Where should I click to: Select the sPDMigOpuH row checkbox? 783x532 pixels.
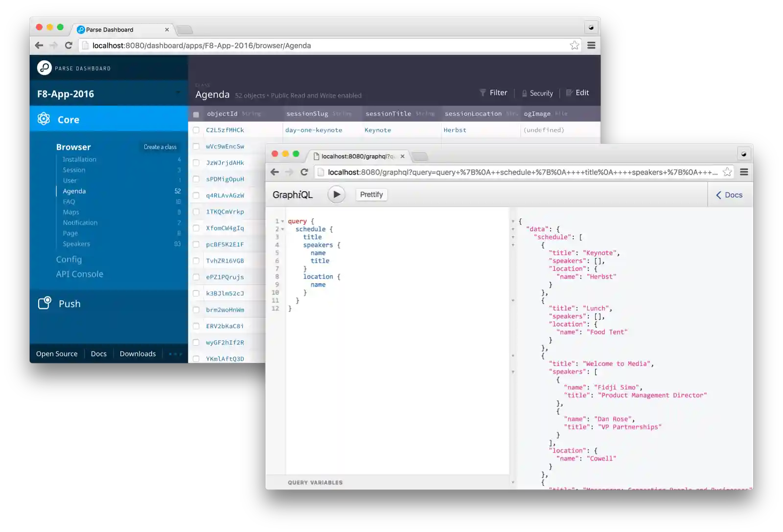tap(196, 179)
